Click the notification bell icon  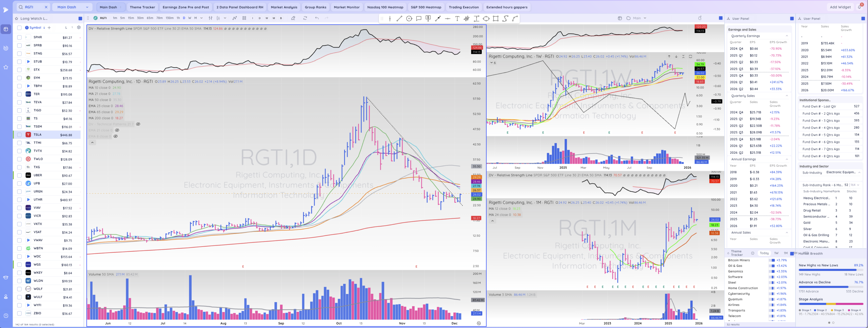[x=860, y=7]
